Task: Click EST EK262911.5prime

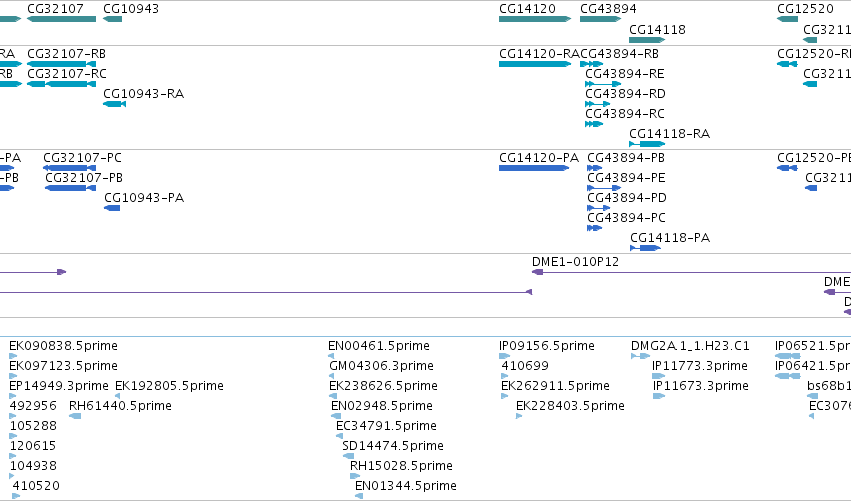Action: (504, 396)
